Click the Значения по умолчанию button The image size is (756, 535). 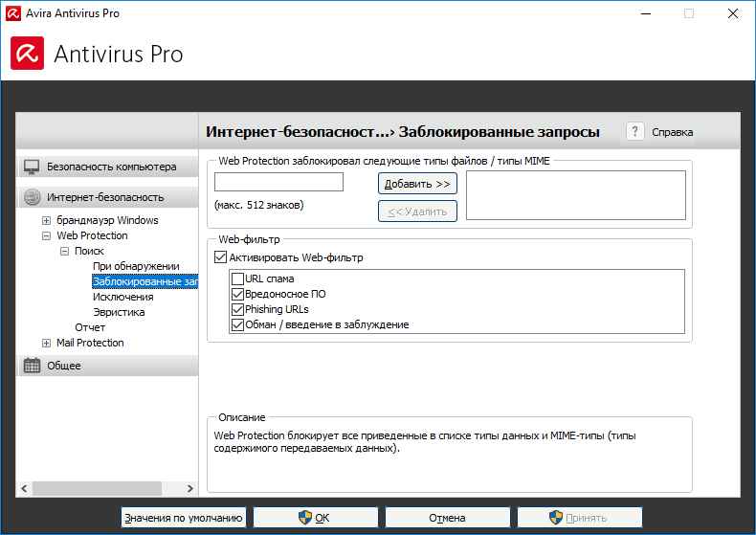point(183,518)
